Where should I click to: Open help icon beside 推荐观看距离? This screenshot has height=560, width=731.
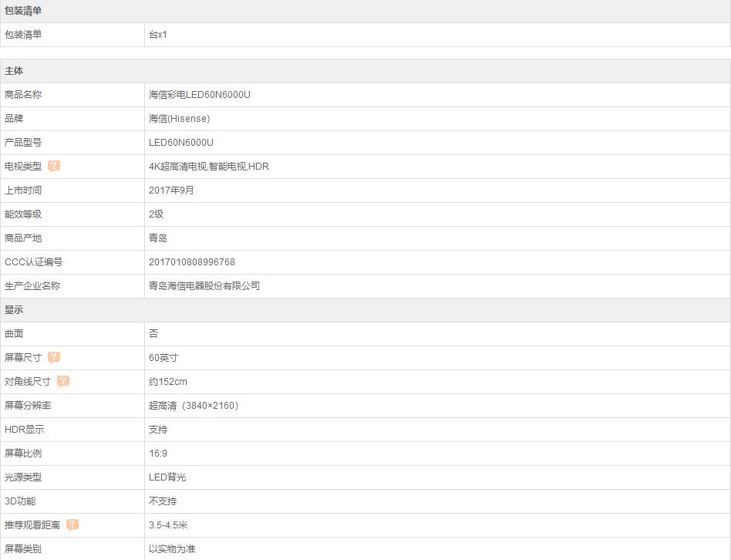coord(72,525)
